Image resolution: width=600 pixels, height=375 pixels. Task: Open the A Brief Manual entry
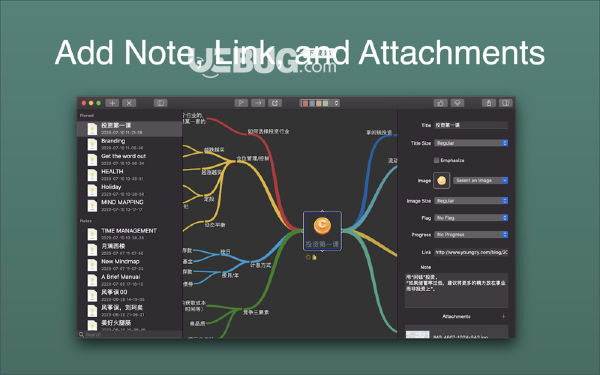coord(130,280)
